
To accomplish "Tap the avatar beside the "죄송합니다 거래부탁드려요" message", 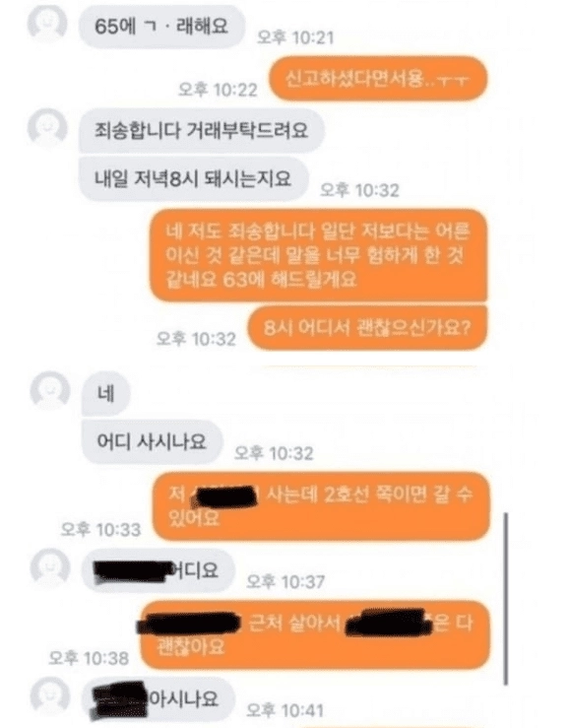I will [x=47, y=127].
